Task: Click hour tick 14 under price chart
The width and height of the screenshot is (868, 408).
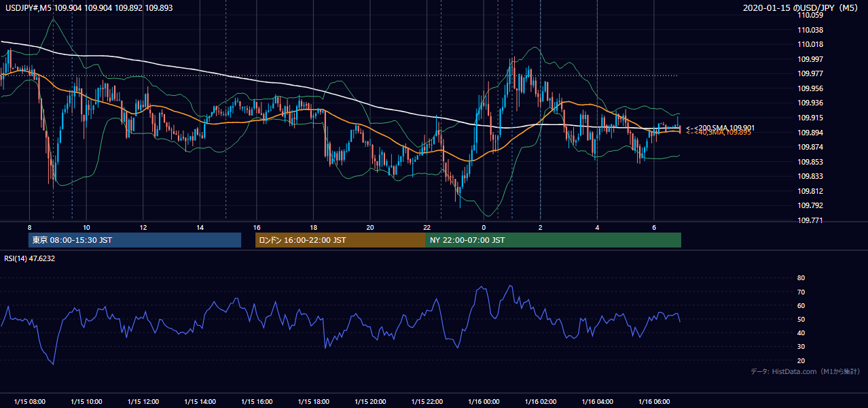Action: click(x=200, y=227)
